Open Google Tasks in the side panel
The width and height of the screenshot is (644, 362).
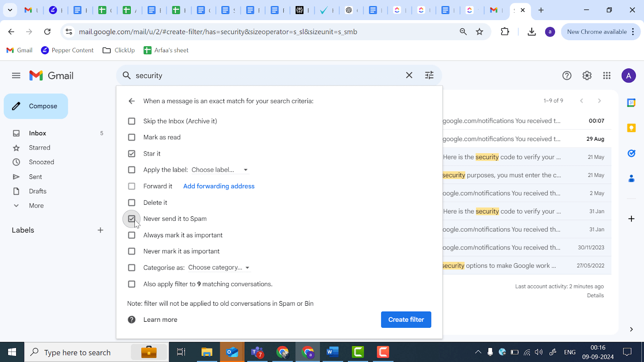pyautogui.click(x=631, y=153)
